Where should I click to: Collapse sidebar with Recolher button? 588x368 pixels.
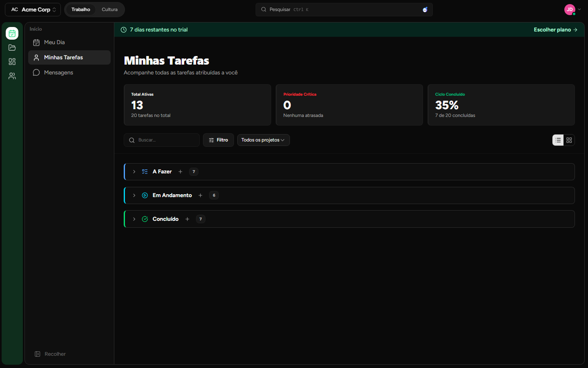pyautogui.click(x=50, y=354)
